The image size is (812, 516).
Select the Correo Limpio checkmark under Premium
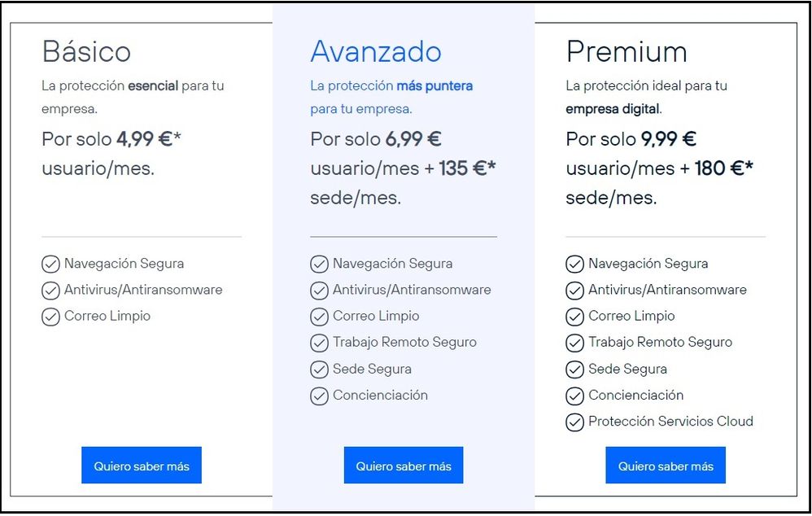[x=575, y=317]
